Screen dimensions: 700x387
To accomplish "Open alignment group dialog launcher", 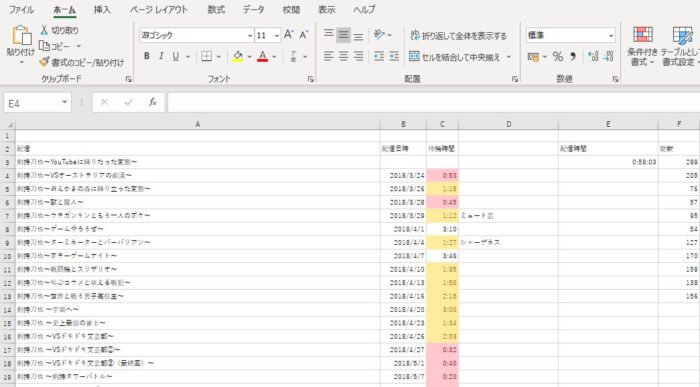I will click(x=515, y=79).
